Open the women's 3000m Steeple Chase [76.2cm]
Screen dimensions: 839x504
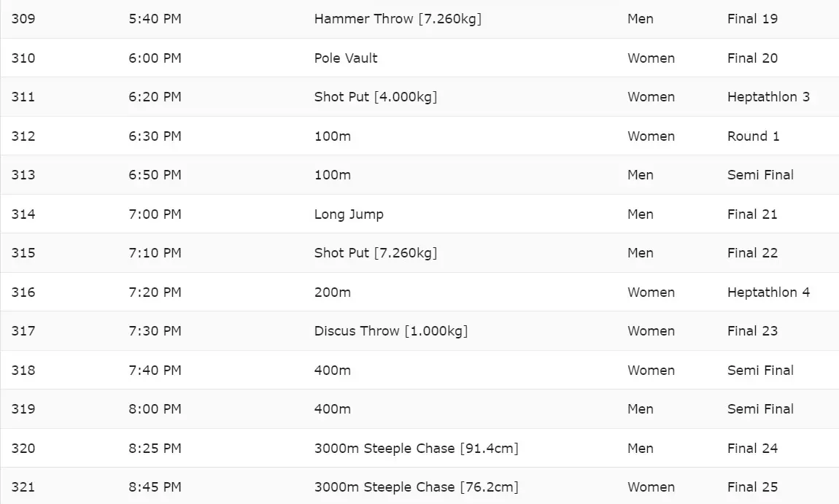[416, 487]
